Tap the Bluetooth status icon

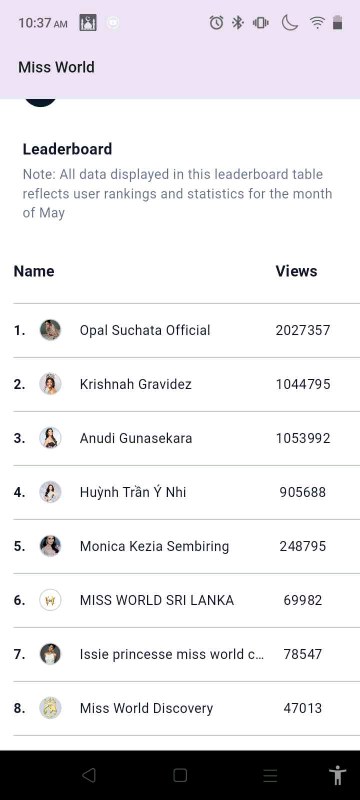coord(238,22)
